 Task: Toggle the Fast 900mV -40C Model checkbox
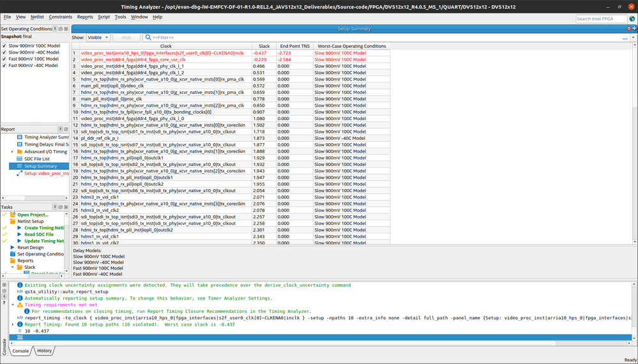click(x=4, y=65)
